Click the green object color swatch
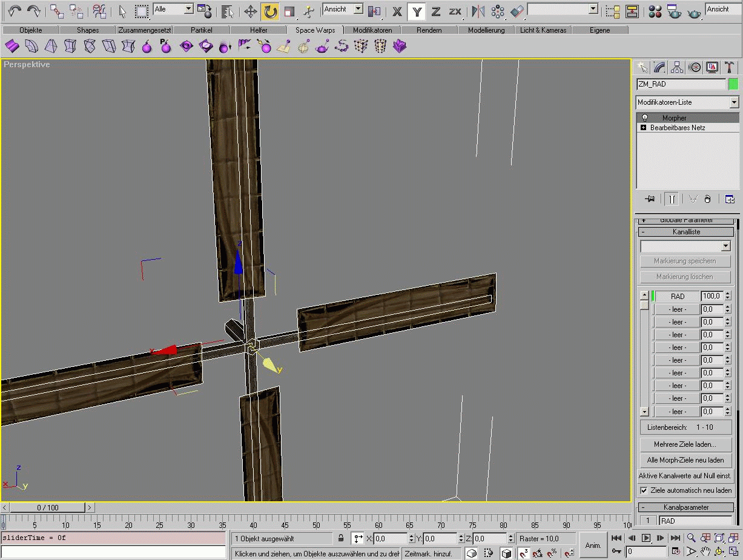This screenshot has width=743, height=560. [733, 84]
